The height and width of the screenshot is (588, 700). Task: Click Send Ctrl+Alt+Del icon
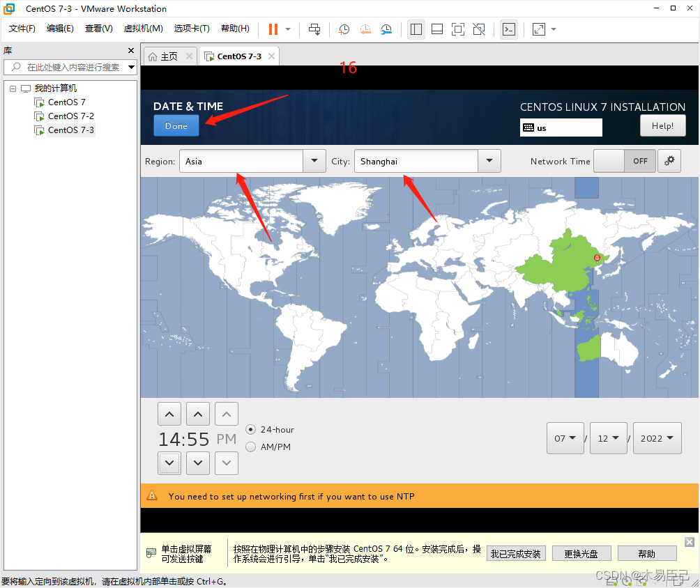tap(314, 29)
